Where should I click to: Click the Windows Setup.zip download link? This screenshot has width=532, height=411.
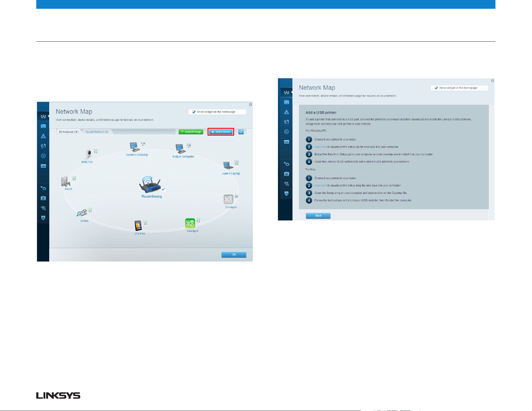click(321, 147)
